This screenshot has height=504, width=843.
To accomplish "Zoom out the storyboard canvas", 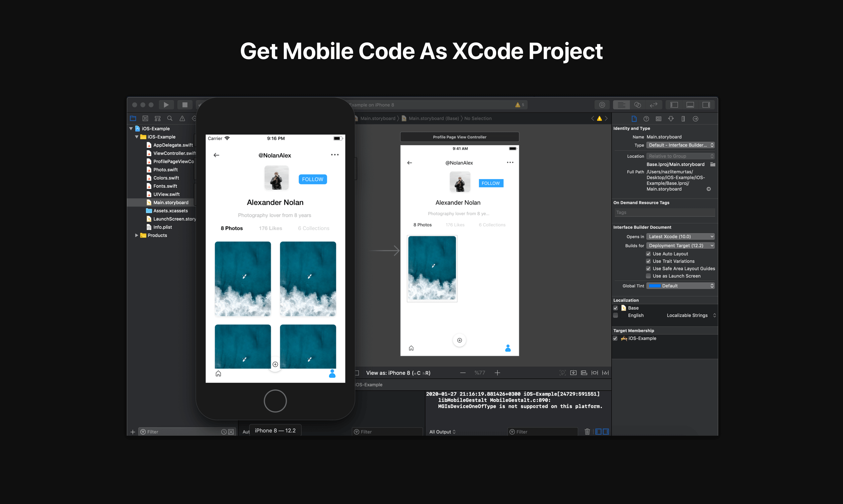I will (x=463, y=373).
